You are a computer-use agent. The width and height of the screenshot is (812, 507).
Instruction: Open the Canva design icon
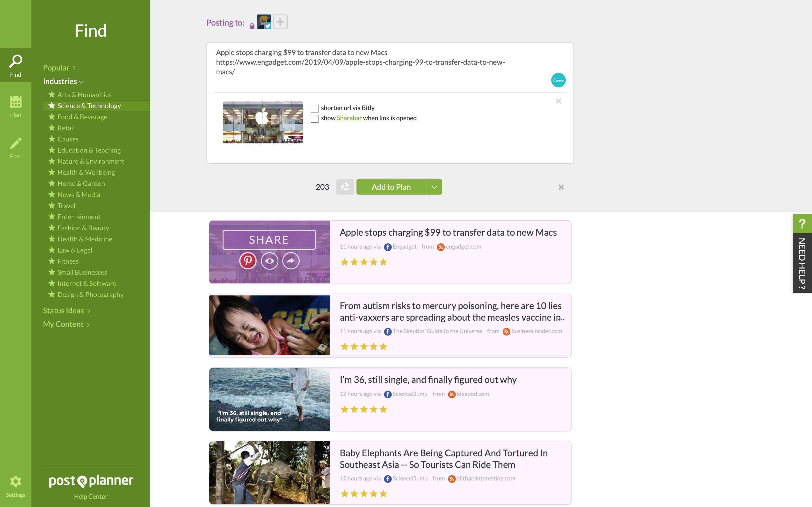(x=558, y=80)
